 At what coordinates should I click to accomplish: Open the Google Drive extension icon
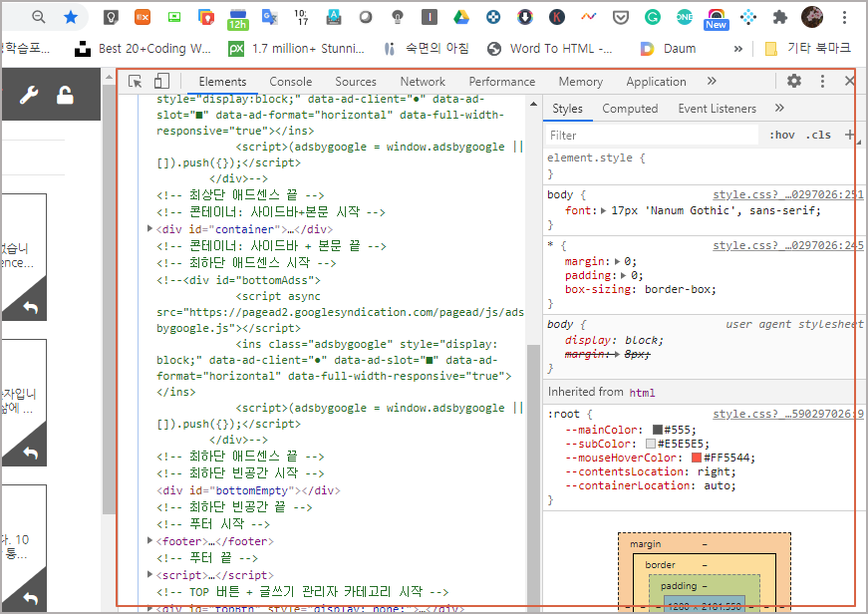click(461, 17)
